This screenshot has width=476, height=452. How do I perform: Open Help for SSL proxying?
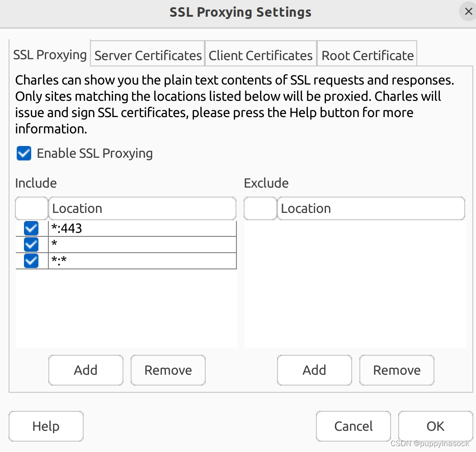point(46,426)
